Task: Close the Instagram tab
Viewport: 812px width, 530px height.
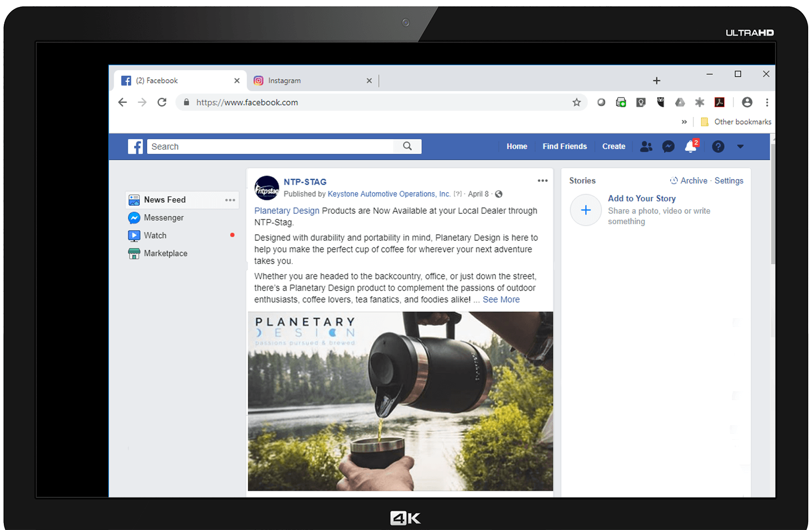Action: (369, 81)
